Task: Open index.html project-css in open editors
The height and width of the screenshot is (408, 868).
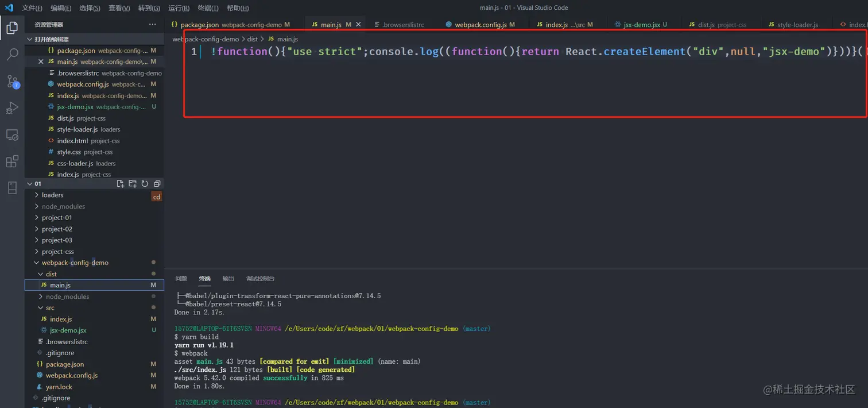Action: [95, 141]
